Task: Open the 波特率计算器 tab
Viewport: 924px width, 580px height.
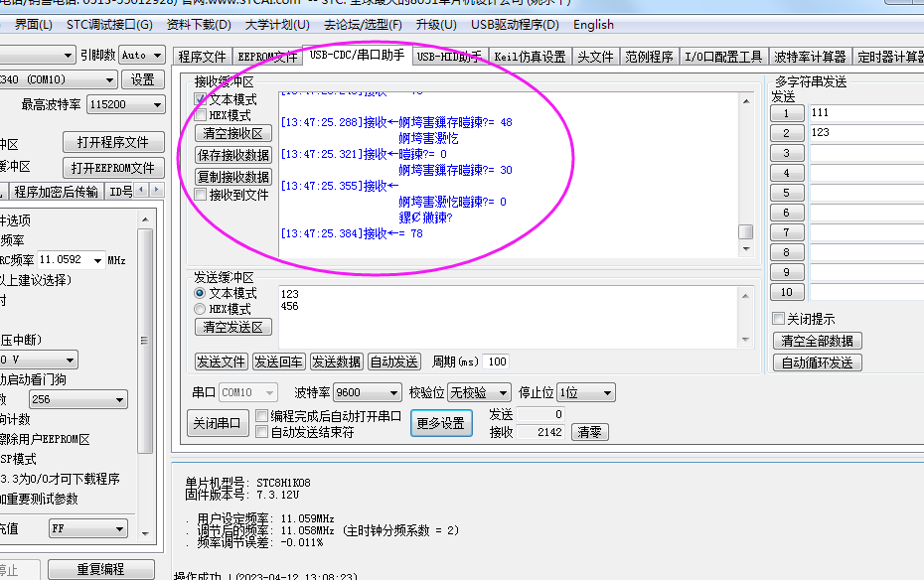Action: click(x=810, y=57)
